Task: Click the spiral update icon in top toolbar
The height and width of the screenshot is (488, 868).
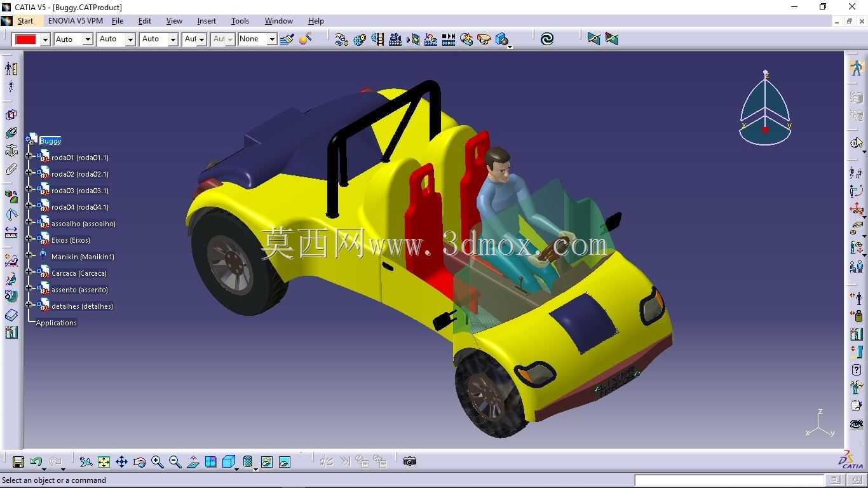Action: click(547, 39)
